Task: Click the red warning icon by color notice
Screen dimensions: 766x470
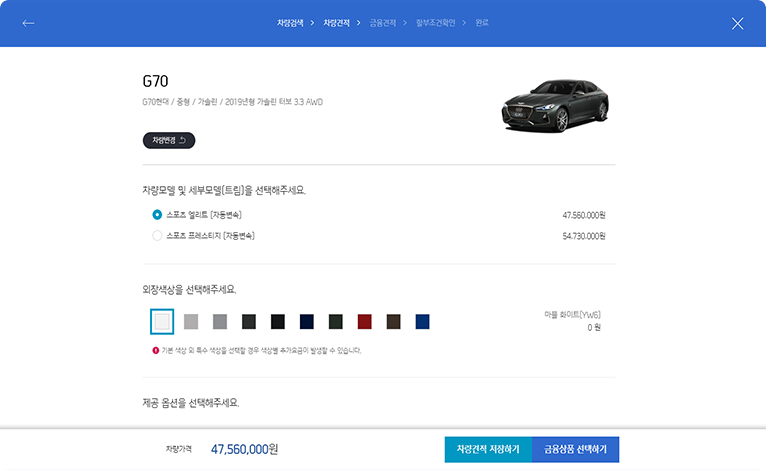Action: tap(155, 350)
